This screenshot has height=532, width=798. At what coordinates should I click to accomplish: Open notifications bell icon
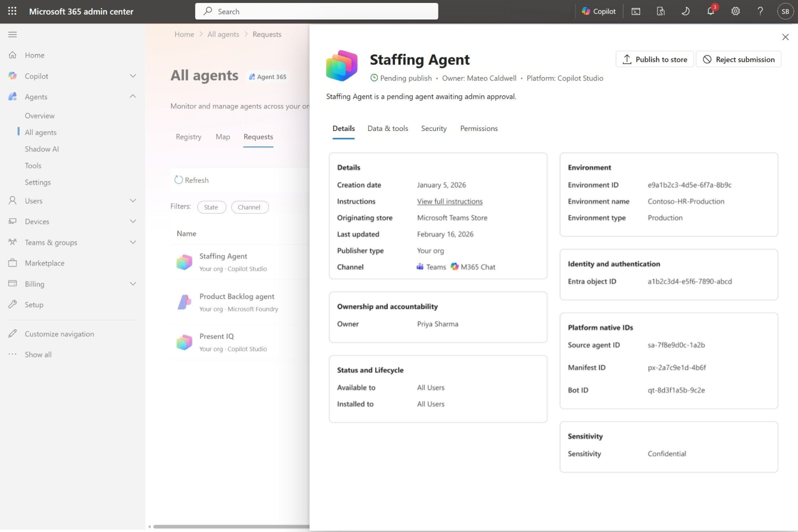click(711, 11)
